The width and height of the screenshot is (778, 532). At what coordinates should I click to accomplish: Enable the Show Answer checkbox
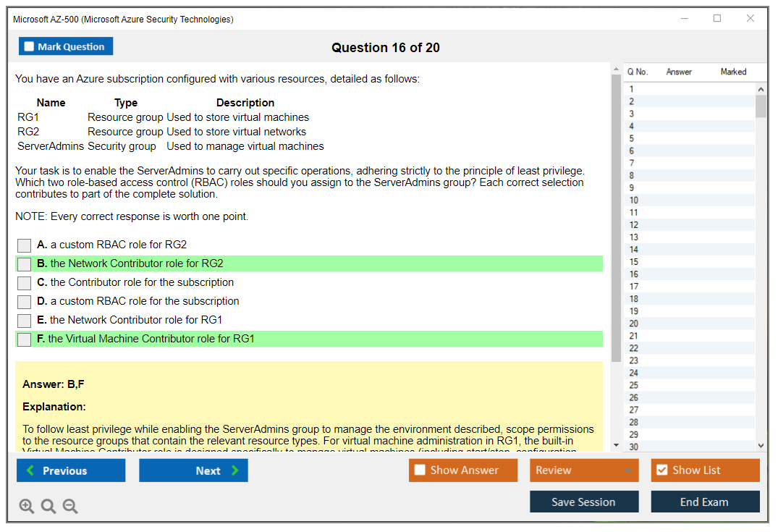tap(420, 470)
